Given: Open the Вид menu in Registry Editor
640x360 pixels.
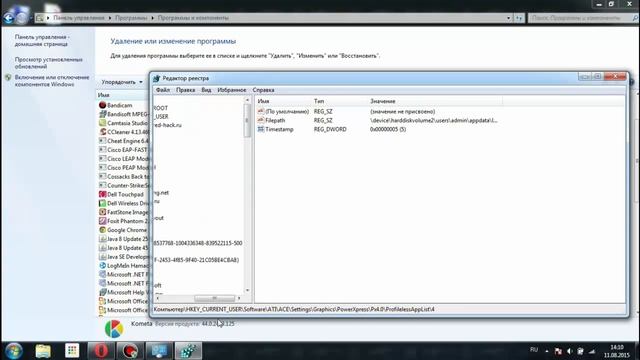Looking at the screenshot, I should pos(206,90).
